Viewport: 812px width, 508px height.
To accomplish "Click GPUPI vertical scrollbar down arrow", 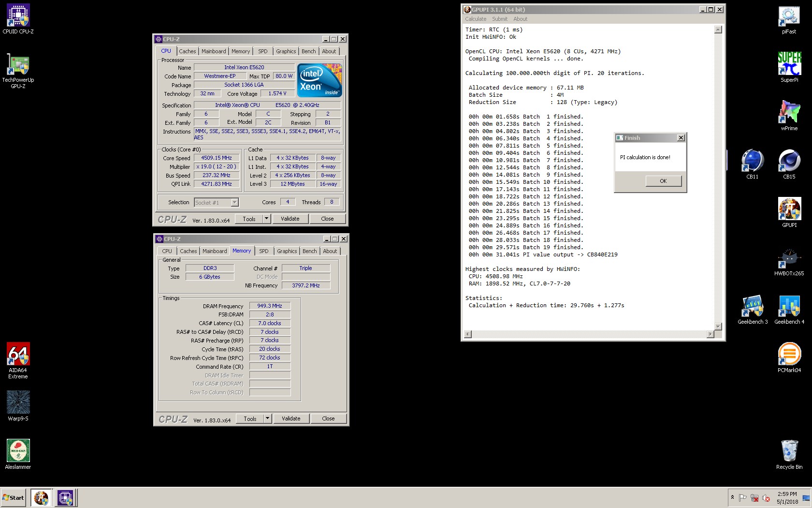I will [718, 327].
